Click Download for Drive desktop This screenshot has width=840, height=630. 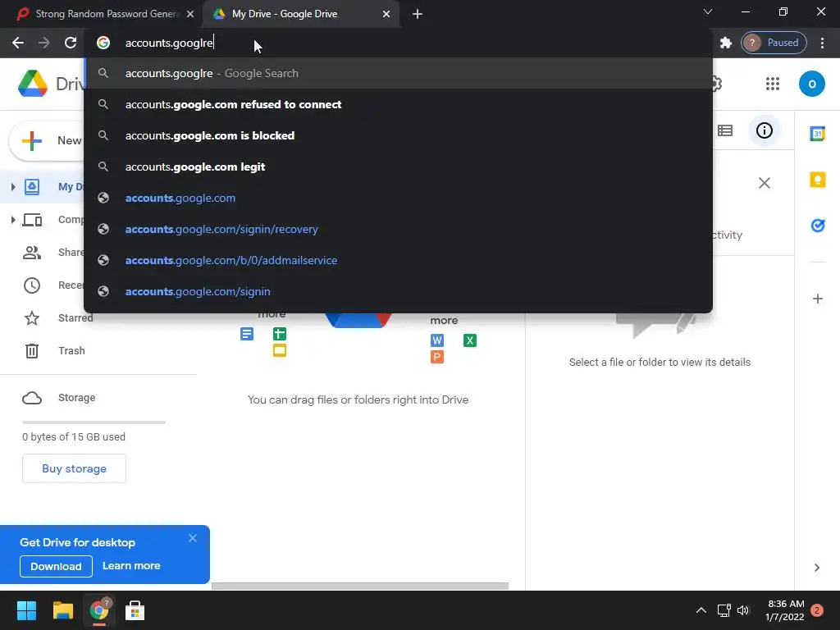point(57,566)
